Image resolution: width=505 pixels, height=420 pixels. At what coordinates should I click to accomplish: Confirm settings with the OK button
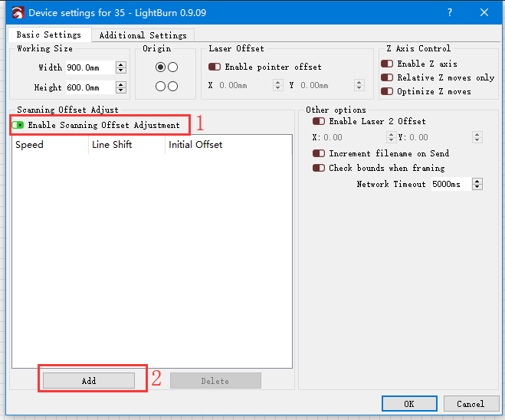tap(409, 404)
